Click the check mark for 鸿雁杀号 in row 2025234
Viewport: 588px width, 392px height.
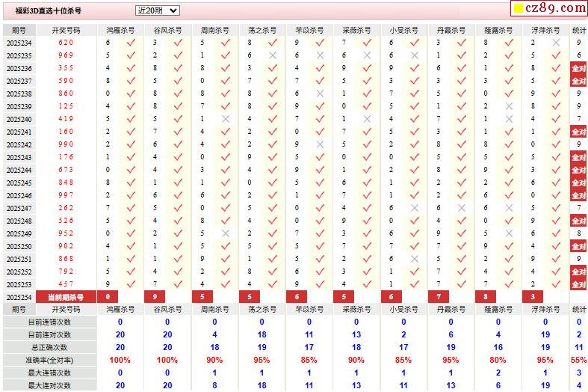[x=131, y=43]
